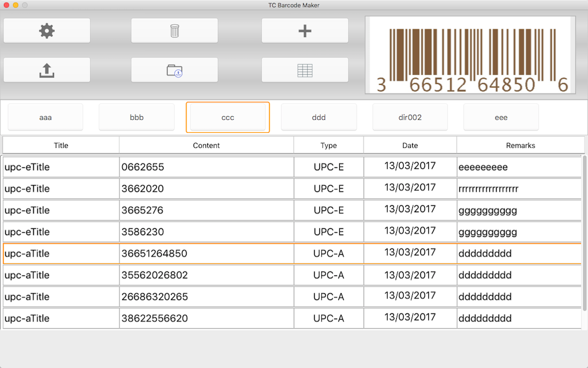Click the UPC-A type cell for 35562026802

tap(329, 275)
